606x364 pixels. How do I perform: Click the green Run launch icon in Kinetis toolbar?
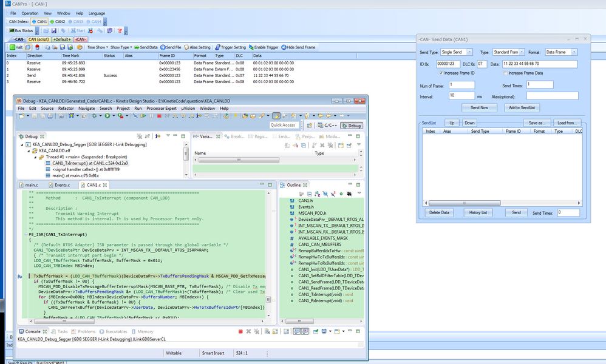[107, 115]
